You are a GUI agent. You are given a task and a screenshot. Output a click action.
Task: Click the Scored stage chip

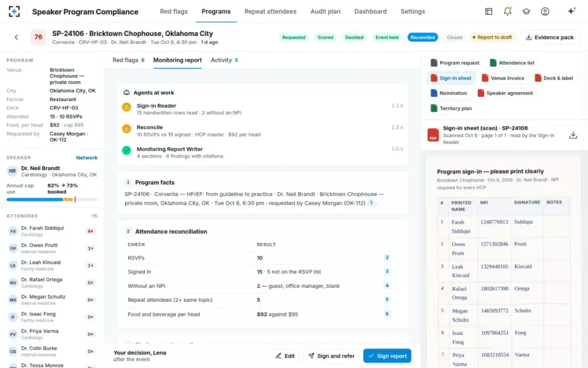click(325, 37)
